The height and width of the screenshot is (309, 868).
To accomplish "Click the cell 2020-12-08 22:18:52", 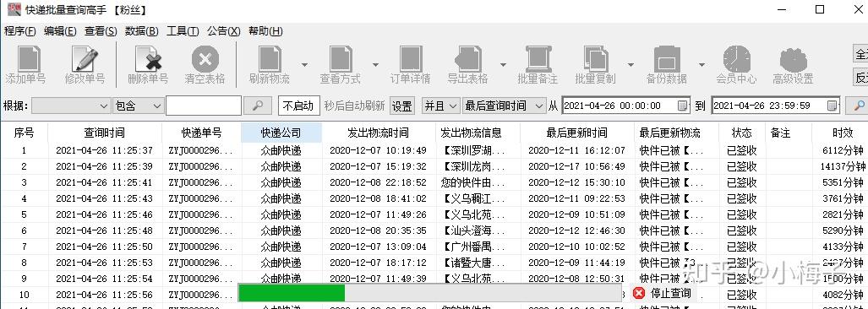I will point(378,182).
